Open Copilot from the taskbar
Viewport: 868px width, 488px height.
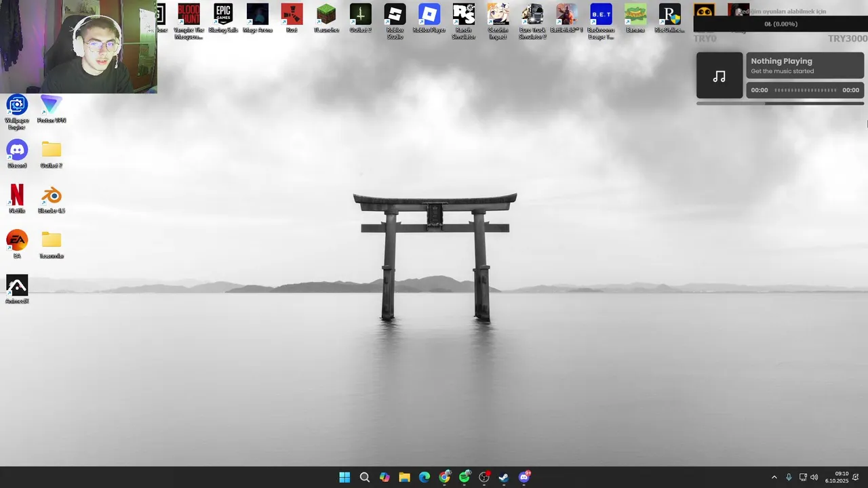click(384, 477)
